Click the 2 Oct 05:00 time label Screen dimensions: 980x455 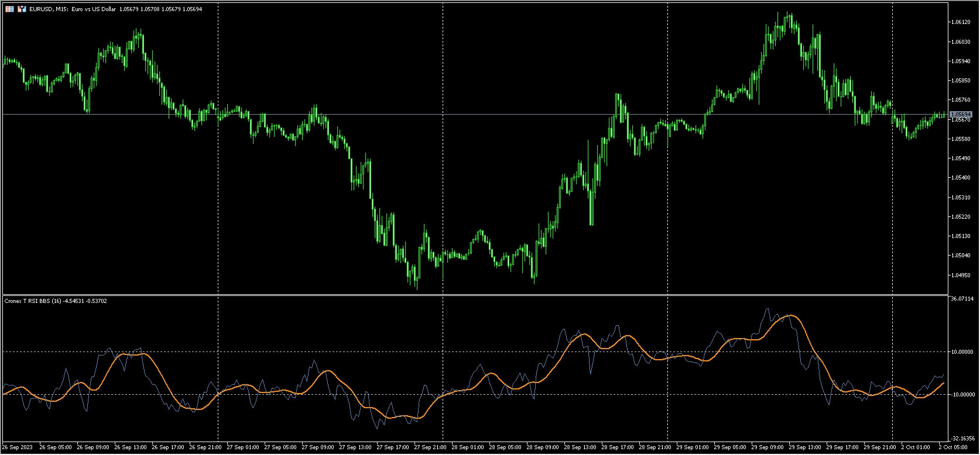pos(954,447)
